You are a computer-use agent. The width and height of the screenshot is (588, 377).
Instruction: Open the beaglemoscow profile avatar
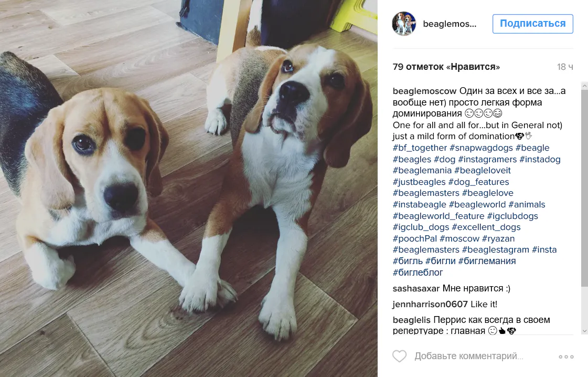(404, 24)
